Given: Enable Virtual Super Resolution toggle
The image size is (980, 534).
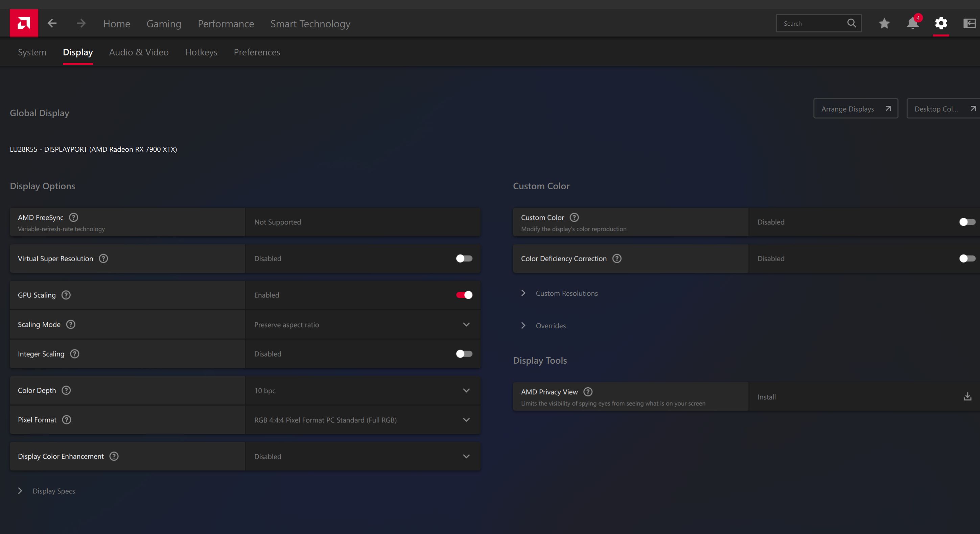Looking at the screenshot, I should (464, 259).
